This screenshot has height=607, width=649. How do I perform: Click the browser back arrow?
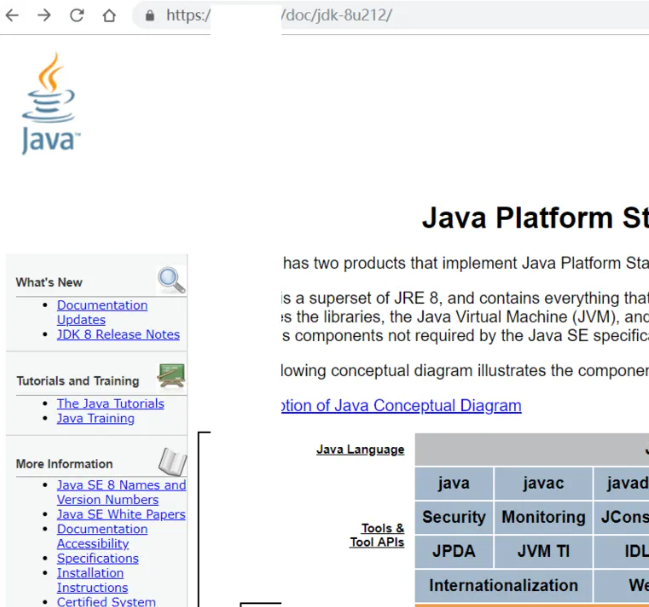click(13, 15)
